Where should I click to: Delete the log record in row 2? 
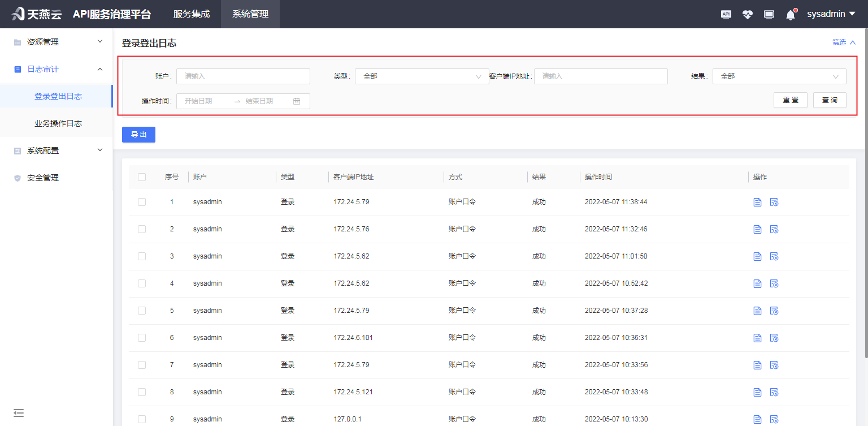(x=774, y=229)
